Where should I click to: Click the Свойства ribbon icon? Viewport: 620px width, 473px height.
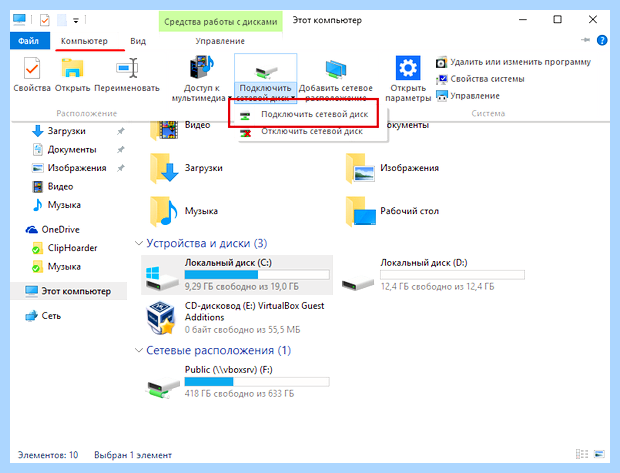[32, 69]
